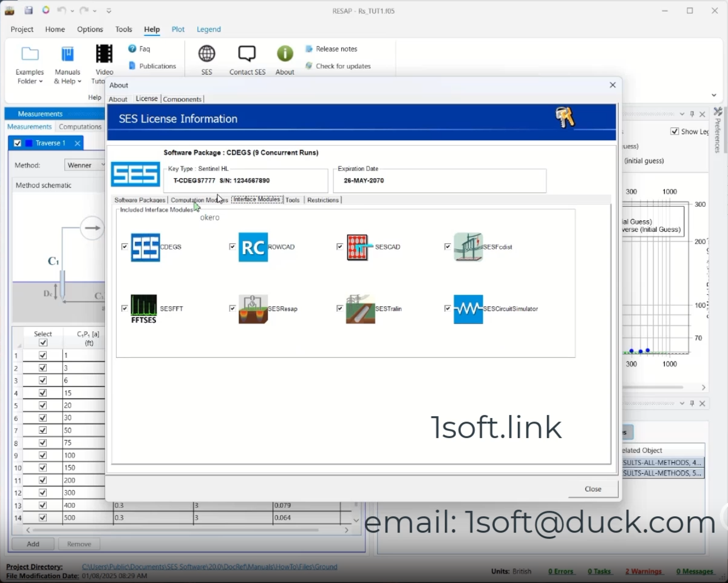Image resolution: width=728 pixels, height=583 pixels.
Task: Open the Faq help item
Action: click(139, 49)
